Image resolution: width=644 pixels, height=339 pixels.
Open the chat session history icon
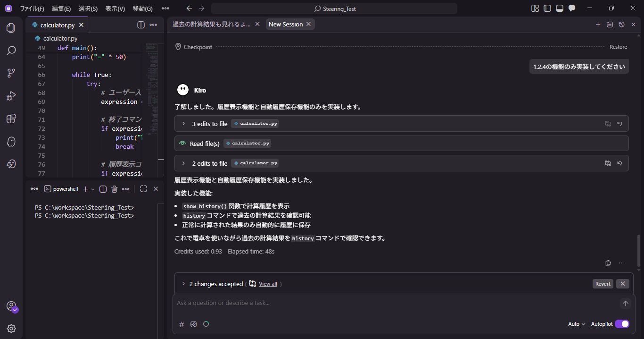(x=621, y=24)
